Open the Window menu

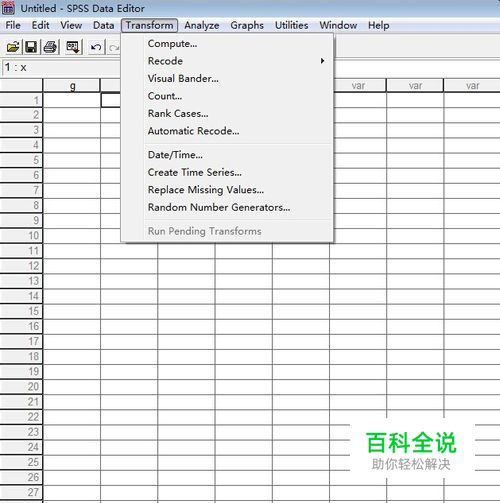pos(338,25)
